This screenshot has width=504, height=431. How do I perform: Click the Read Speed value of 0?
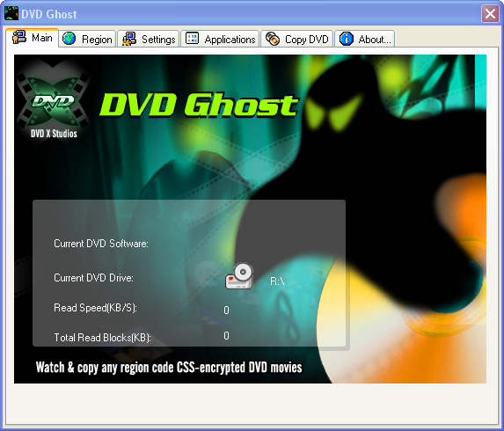pyautogui.click(x=226, y=310)
